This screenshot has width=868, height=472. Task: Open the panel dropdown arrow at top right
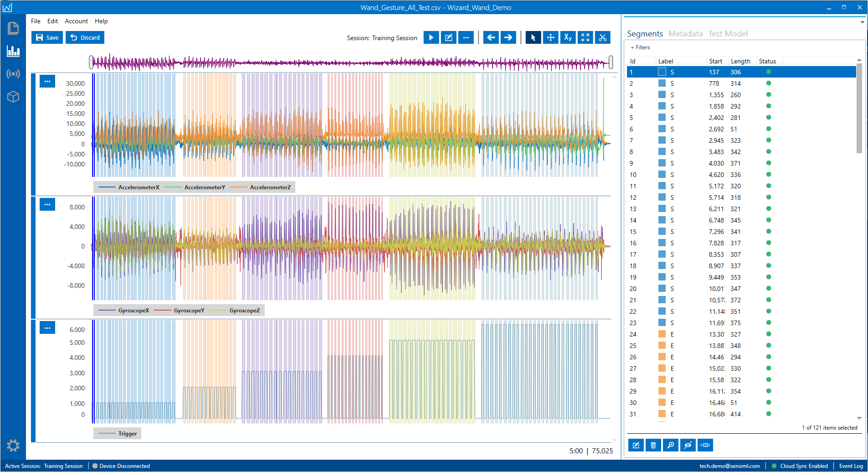[862, 22]
